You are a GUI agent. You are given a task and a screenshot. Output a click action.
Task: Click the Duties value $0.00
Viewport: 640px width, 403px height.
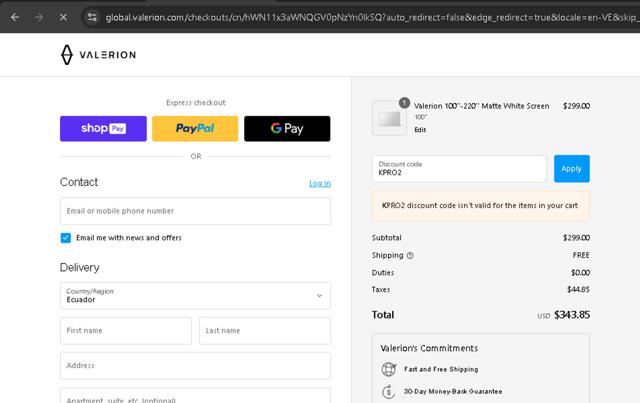(580, 272)
